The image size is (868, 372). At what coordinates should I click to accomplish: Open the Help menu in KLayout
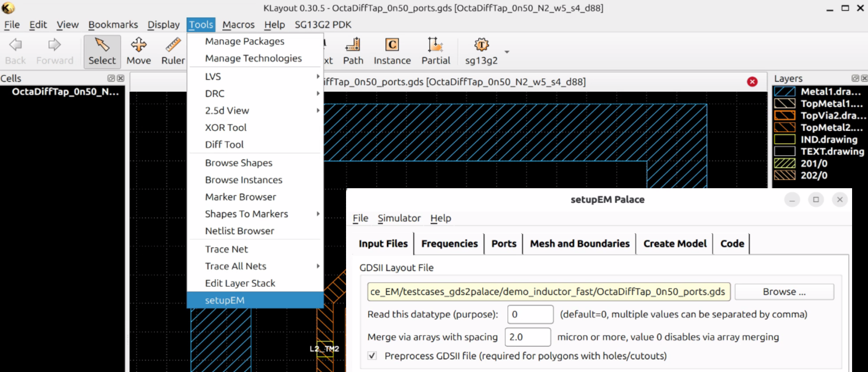pos(274,25)
